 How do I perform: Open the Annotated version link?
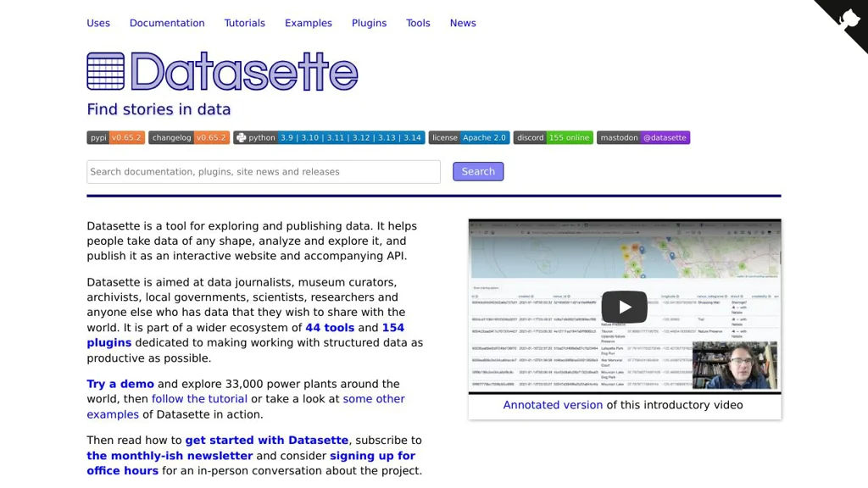[x=553, y=405]
